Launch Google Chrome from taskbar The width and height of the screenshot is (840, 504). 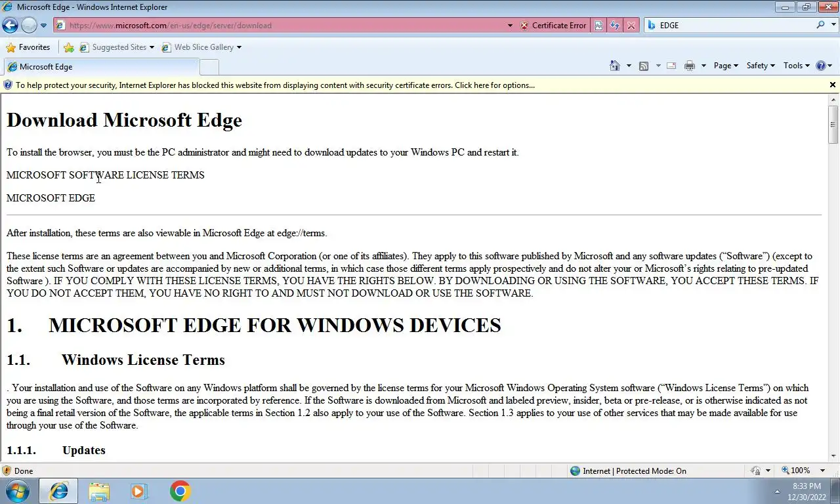[180, 491]
